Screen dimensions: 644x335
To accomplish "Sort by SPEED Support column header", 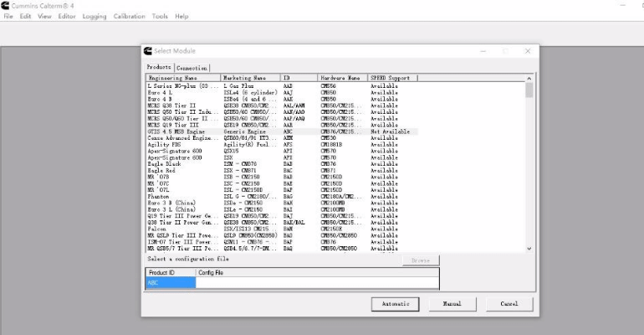I will click(x=392, y=78).
